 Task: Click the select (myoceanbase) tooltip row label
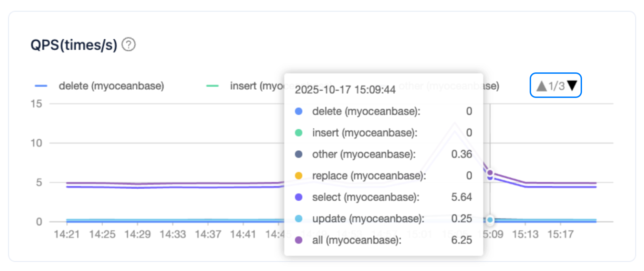point(366,197)
